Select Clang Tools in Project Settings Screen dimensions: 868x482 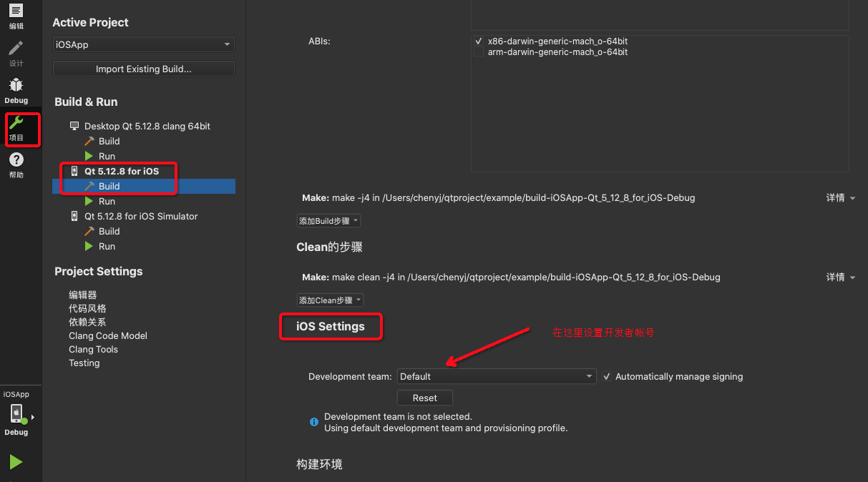[x=93, y=349]
